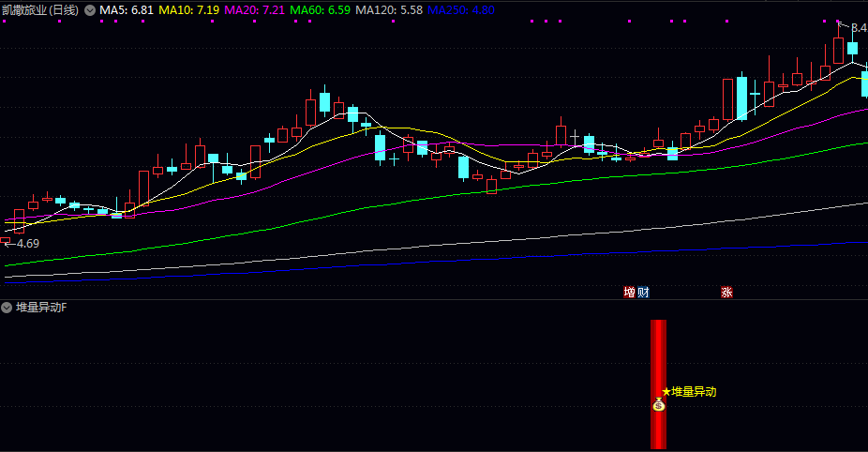
Task: Select the MA10: 7.19 indicator label
Action: (188, 10)
